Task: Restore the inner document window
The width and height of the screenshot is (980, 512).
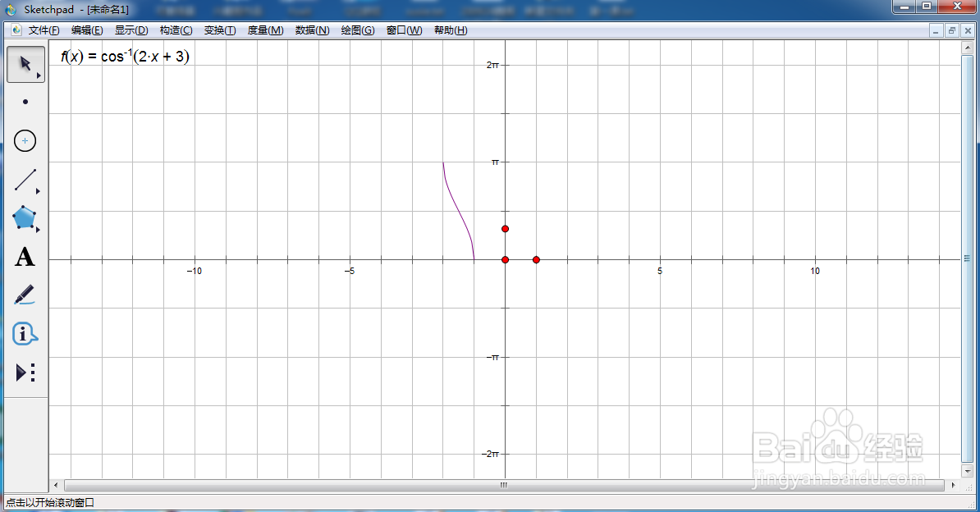Action: (952, 30)
